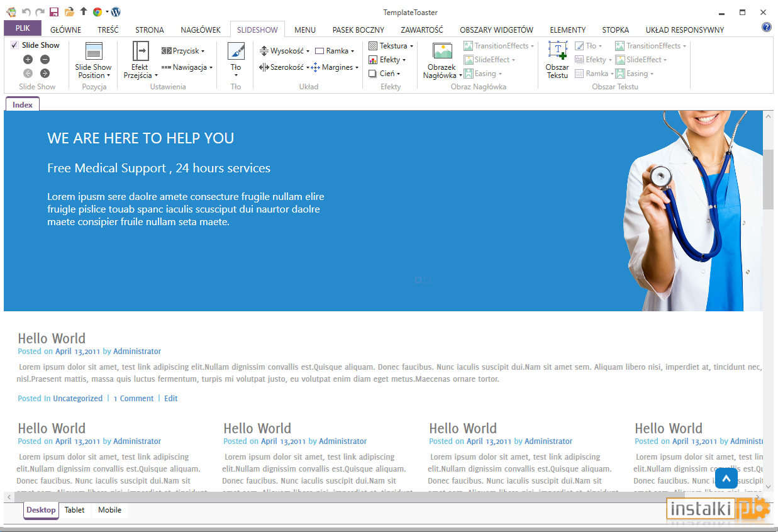Click the Obrazek Nagłówka image icon
The image size is (778, 532).
coord(442,52)
